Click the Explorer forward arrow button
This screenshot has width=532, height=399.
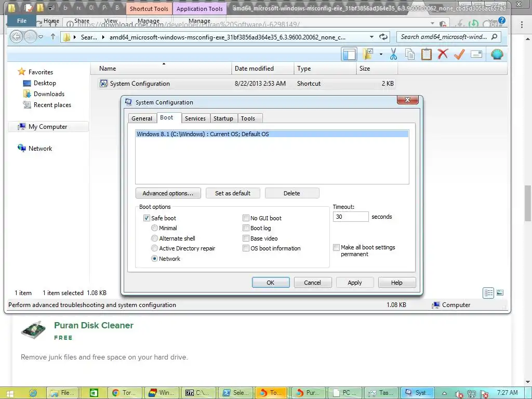(x=30, y=37)
